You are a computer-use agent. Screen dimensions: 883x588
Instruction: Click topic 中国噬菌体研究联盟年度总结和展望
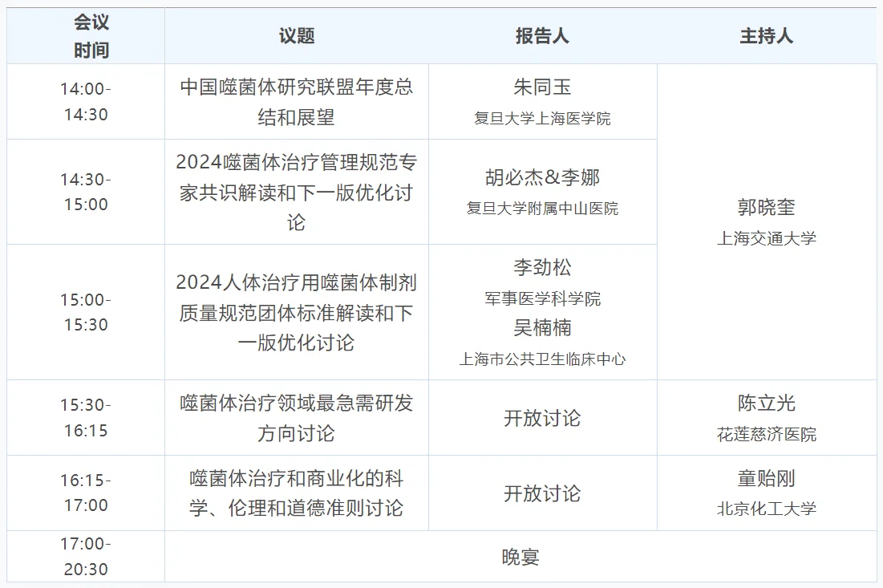click(297, 102)
